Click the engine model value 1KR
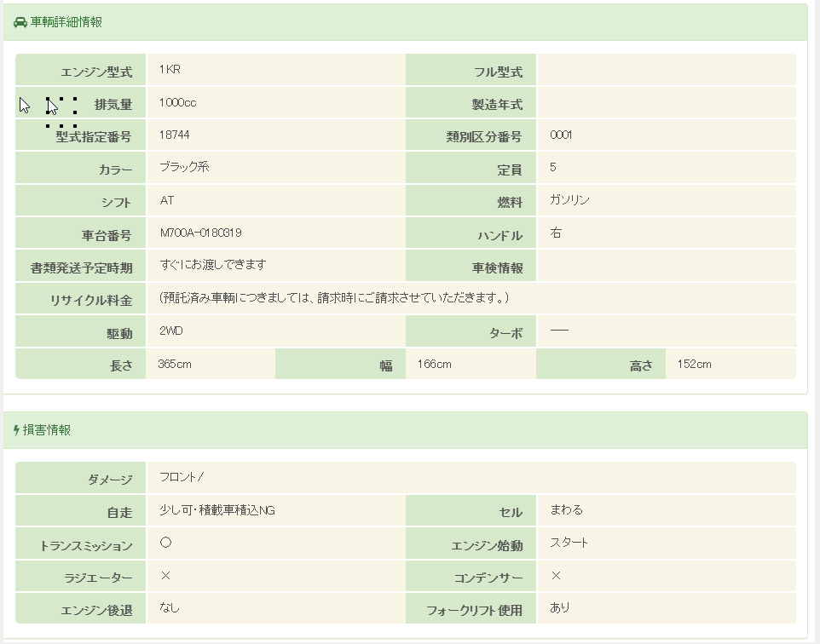The height and width of the screenshot is (644, 820). (x=169, y=70)
